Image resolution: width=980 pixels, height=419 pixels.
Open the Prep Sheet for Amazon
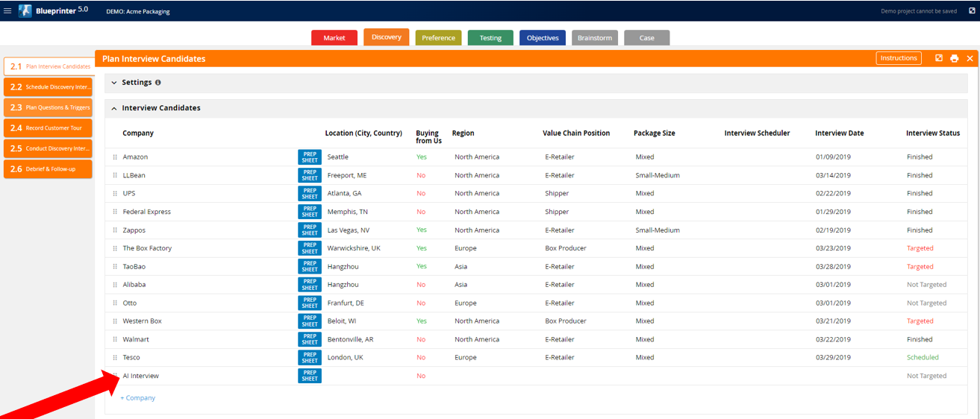[310, 157]
